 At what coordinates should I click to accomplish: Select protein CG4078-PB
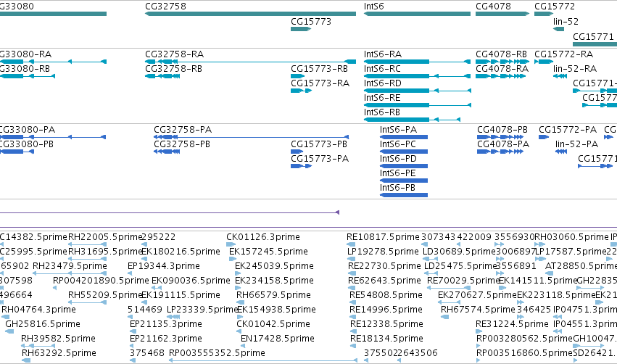click(500, 137)
